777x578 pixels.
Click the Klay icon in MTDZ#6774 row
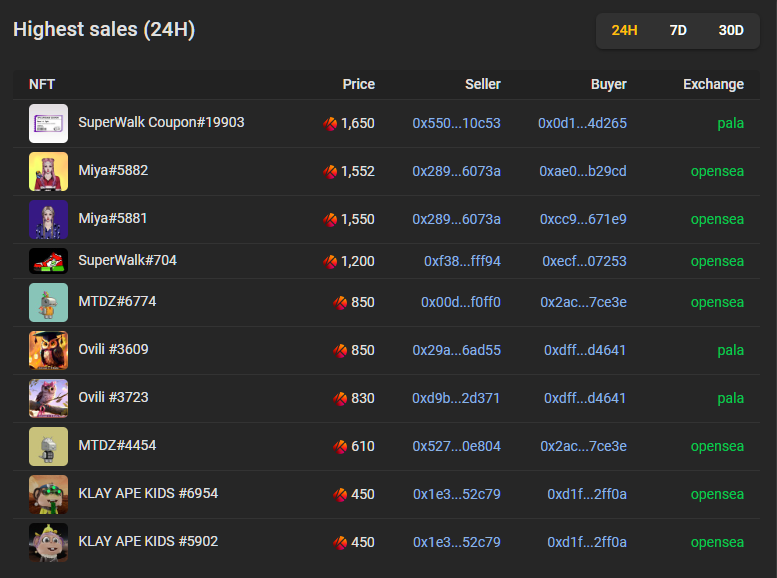click(340, 302)
